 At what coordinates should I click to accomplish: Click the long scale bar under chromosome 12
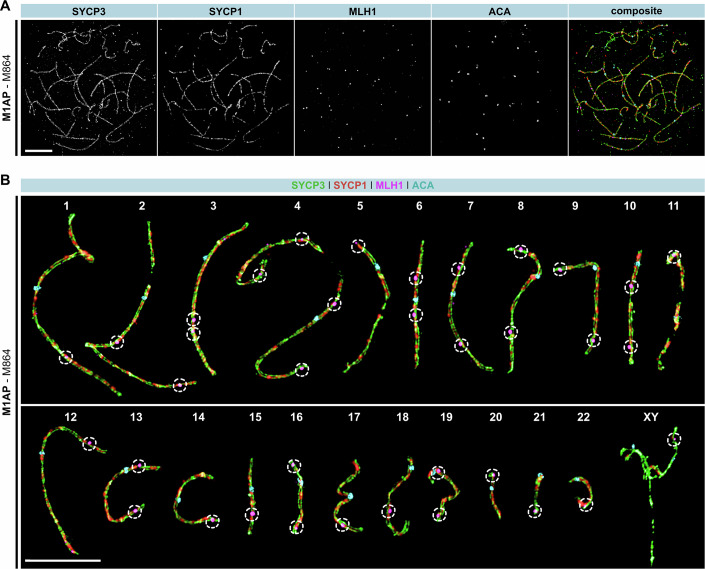[63, 560]
